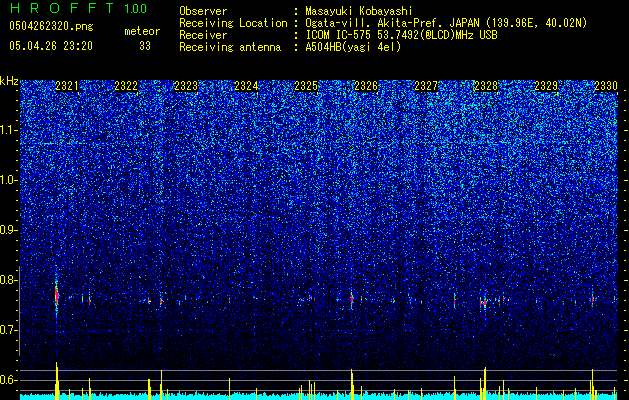Click the 2329 time marker
The height and width of the screenshot is (400, 629).
546,86
